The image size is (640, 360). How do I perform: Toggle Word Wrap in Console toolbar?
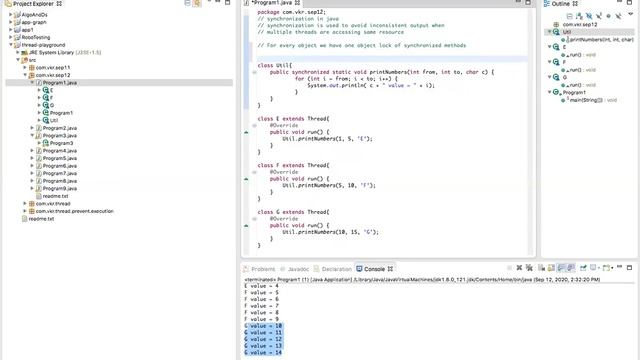[x=561, y=268]
